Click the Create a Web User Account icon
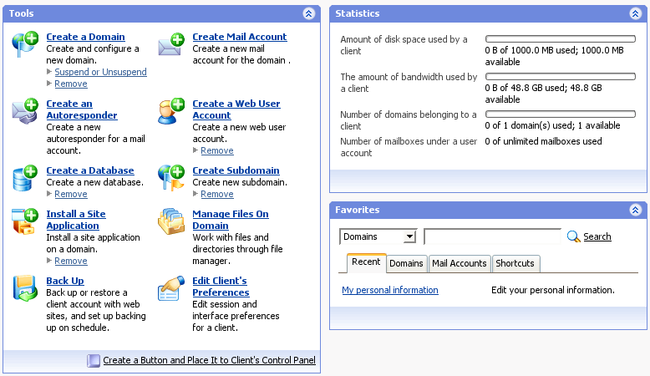This screenshot has width=650, height=376. click(x=171, y=111)
